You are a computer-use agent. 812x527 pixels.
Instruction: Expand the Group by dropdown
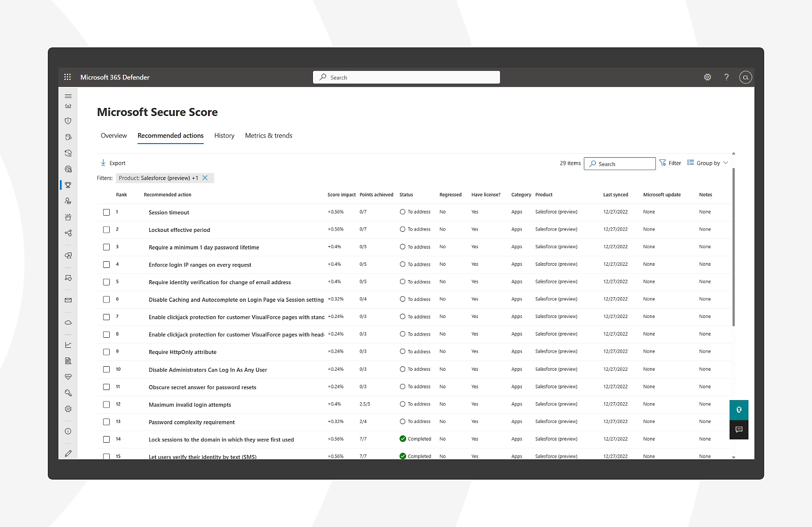click(708, 163)
